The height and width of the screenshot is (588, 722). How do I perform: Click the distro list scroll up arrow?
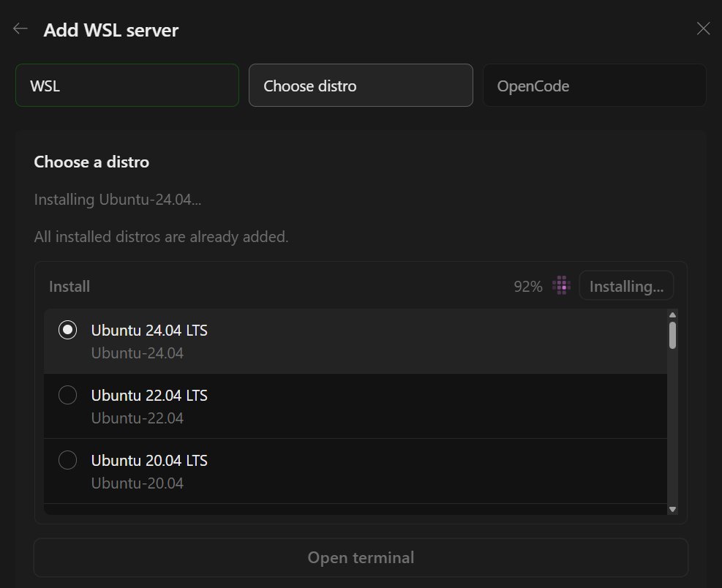coord(672,315)
